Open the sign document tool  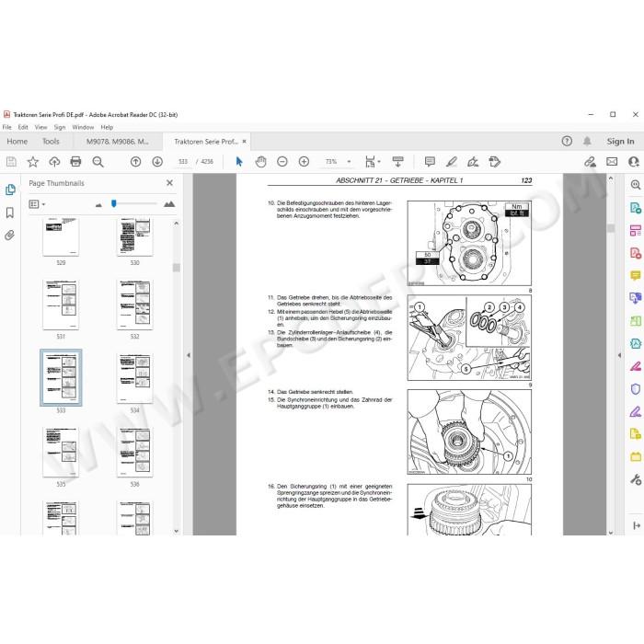[473, 162]
